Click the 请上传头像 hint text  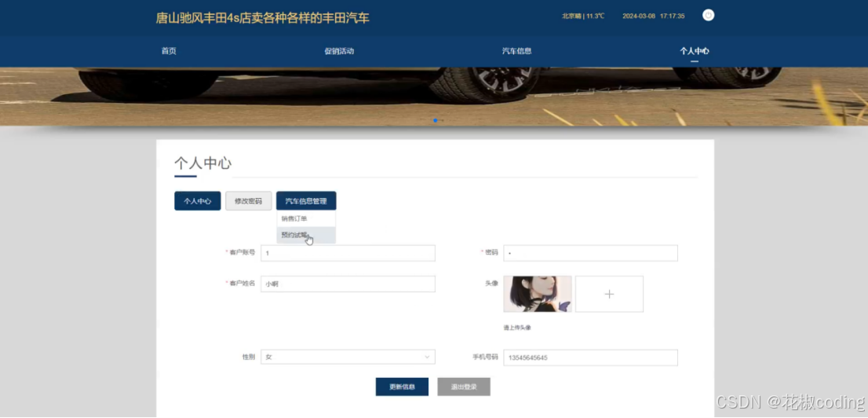[x=517, y=328]
